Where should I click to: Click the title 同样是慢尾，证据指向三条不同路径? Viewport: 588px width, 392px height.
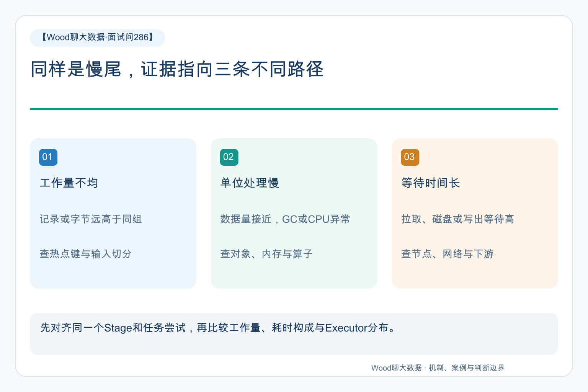tap(177, 69)
